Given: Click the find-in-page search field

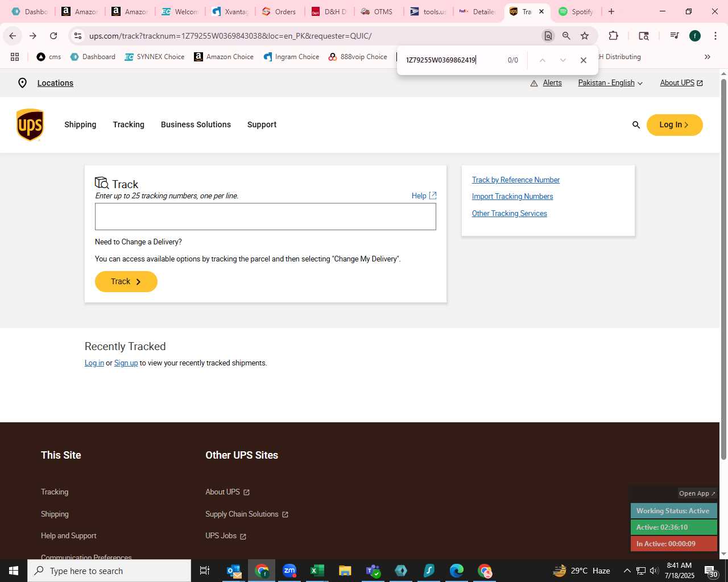Looking at the screenshot, I should (452, 60).
